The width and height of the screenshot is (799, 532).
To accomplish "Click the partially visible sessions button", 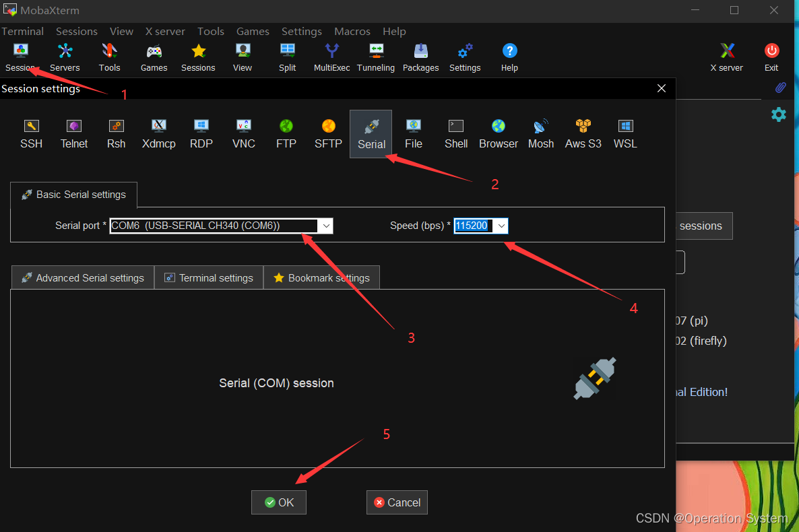I will click(x=704, y=226).
